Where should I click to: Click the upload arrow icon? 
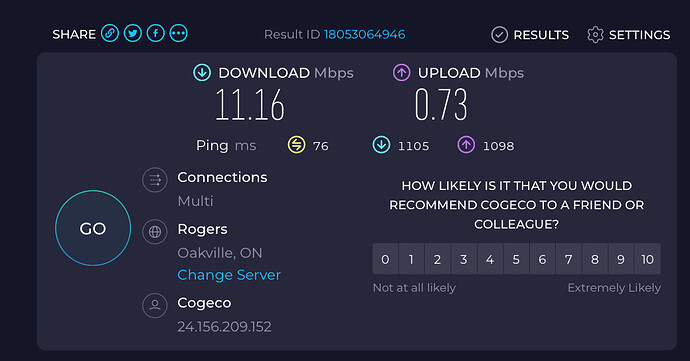401,73
